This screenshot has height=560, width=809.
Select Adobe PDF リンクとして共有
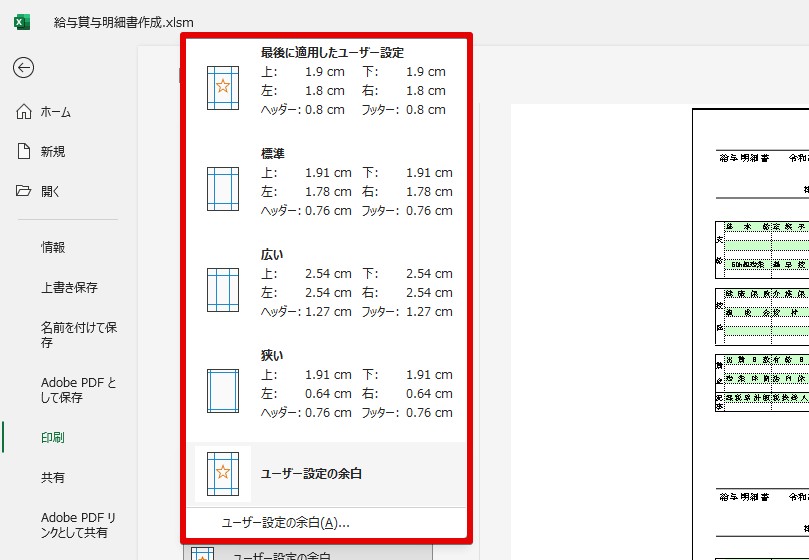(79, 525)
